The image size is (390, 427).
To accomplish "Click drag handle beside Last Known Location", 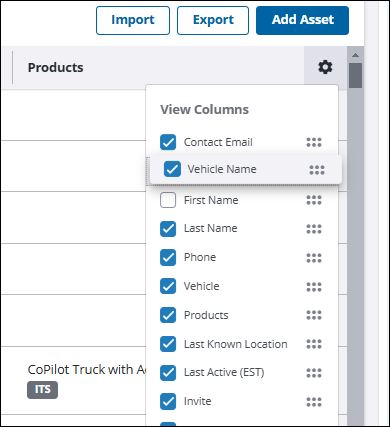I will 314,344.
